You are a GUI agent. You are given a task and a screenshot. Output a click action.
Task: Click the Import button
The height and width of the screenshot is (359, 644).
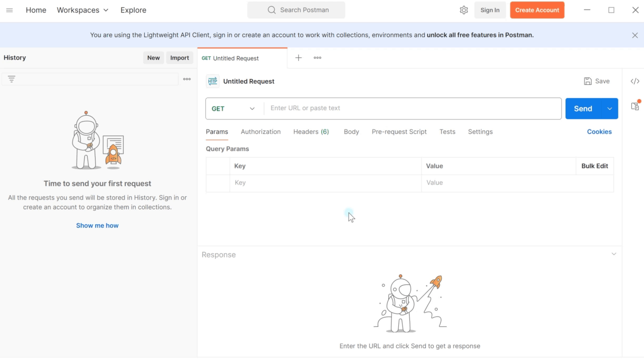tap(179, 58)
